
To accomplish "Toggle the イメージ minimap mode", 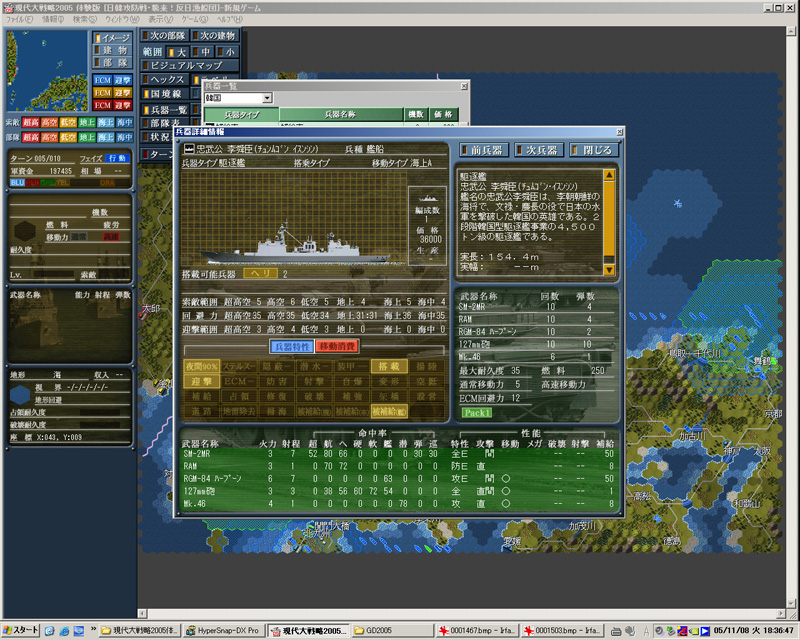I will coord(113,38).
